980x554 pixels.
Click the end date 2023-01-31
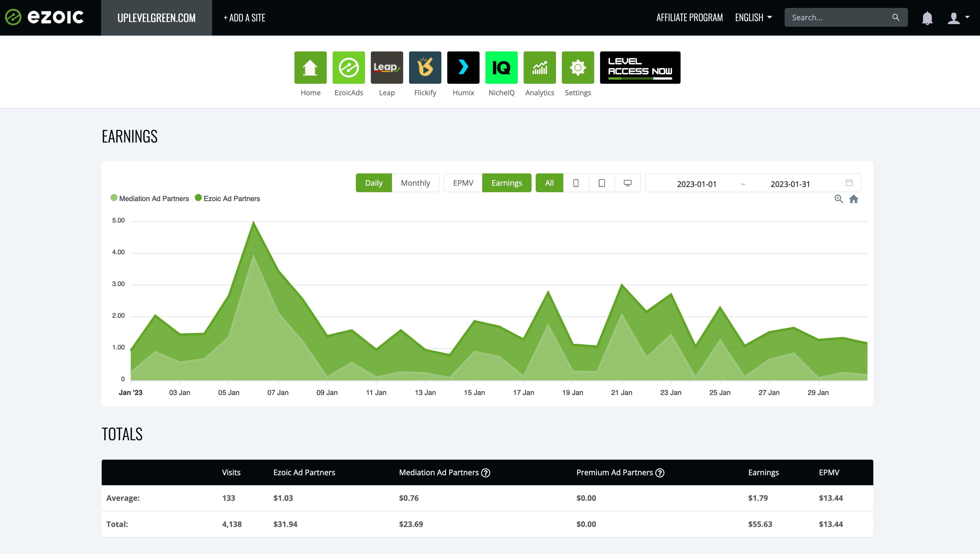790,184
